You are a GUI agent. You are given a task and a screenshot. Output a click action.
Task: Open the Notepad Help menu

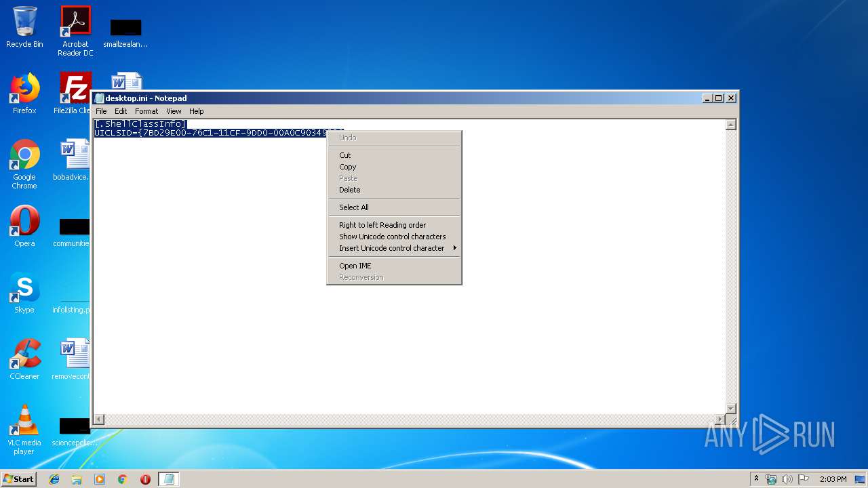[x=196, y=111]
